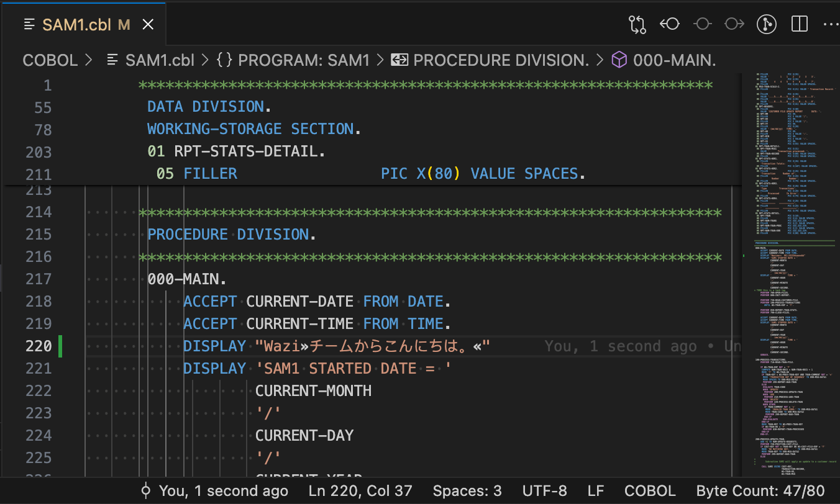Viewport: 840px width, 504px height.
Task: Place cursor on PROCEDURE DIVISION. line
Action: [x=232, y=235]
